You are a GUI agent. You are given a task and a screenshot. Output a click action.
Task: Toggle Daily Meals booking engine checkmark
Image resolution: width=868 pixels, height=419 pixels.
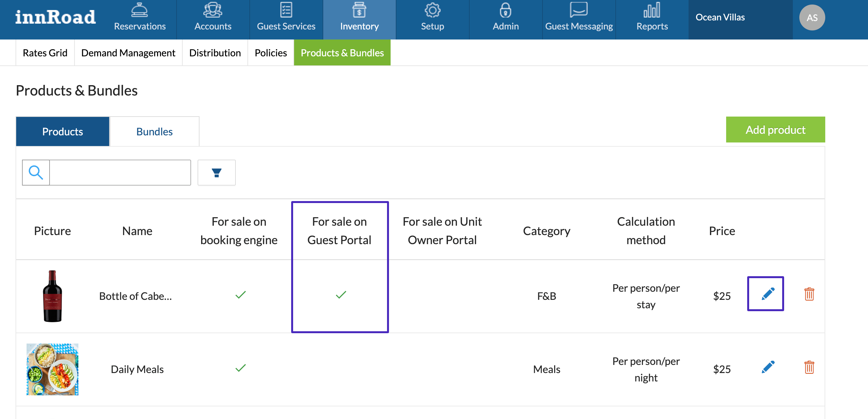click(x=240, y=368)
